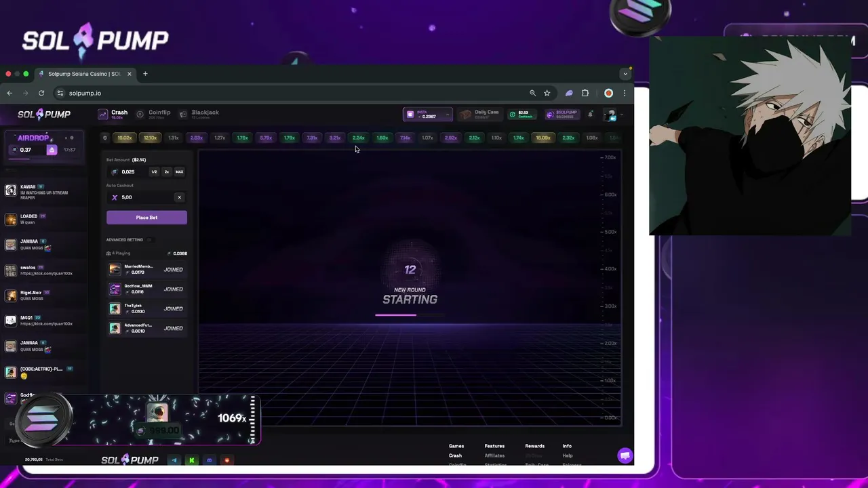Image resolution: width=868 pixels, height=488 pixels.
Task: Open the wallet balance dropdown showing 0.2387
Action: pos(427,115)
